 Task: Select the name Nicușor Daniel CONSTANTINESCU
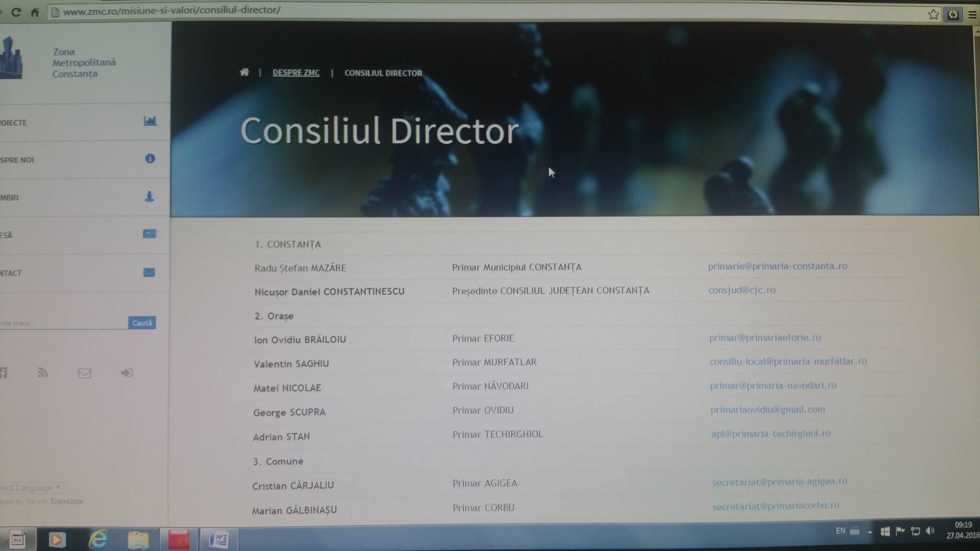tap(329, 292)
